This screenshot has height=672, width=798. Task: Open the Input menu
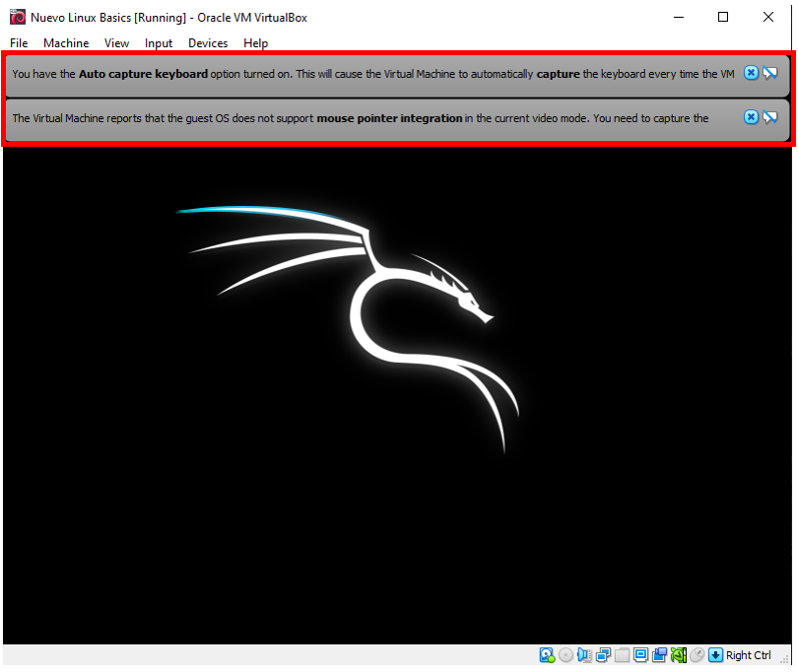pyautogui.click(x=158, y=43)
